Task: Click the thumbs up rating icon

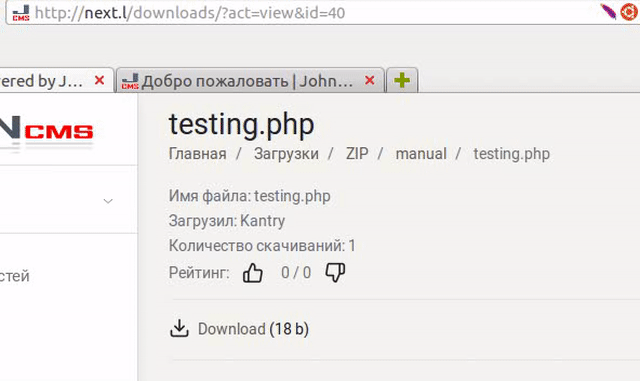Action: coord(253,273)
